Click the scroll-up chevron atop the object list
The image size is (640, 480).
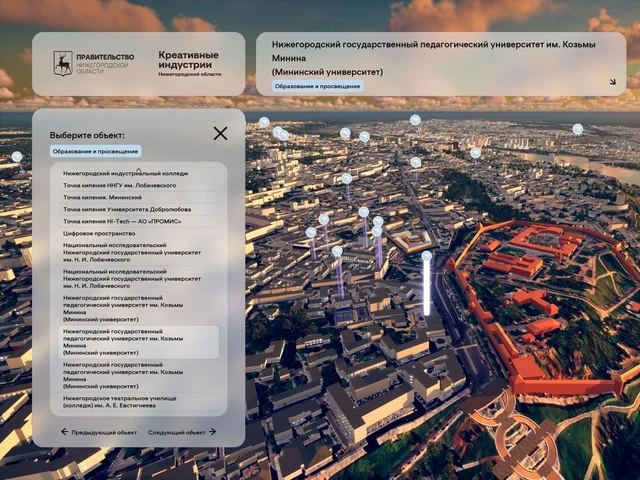tap(138, 169)
